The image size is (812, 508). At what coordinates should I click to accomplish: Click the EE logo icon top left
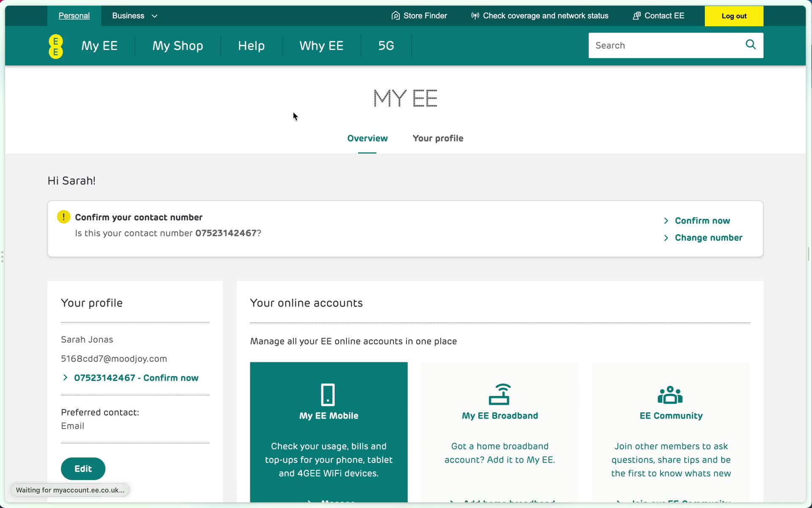pos(55,46)
